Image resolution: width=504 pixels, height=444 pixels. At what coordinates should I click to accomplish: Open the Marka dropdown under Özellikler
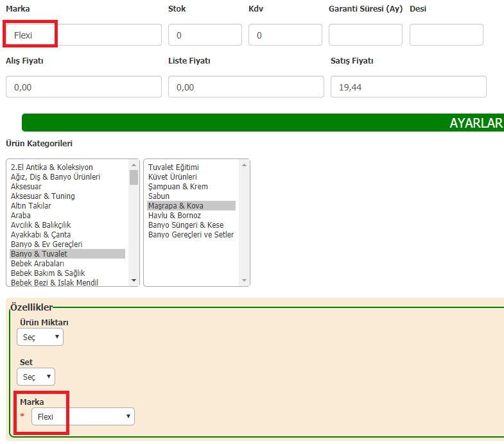(83, 416)
